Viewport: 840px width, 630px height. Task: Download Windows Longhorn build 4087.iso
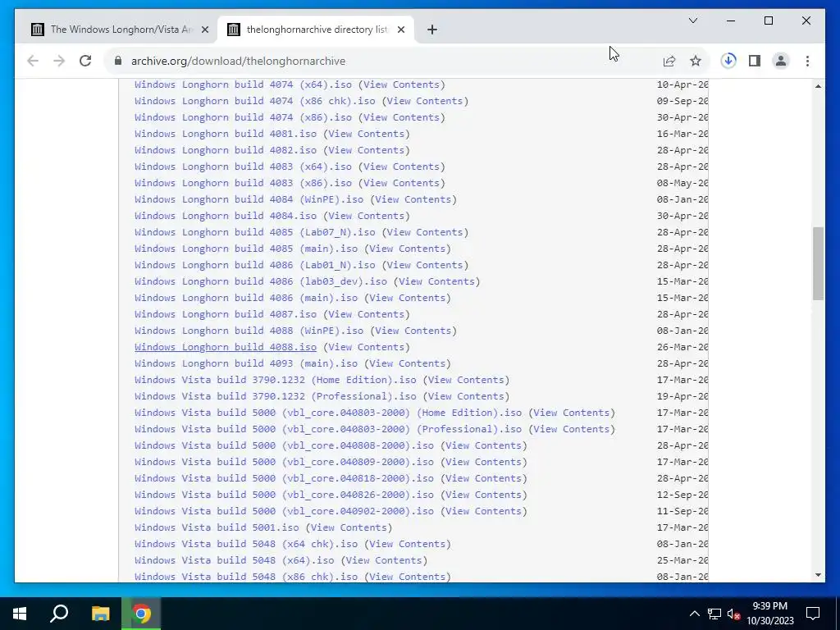[226, 314]
